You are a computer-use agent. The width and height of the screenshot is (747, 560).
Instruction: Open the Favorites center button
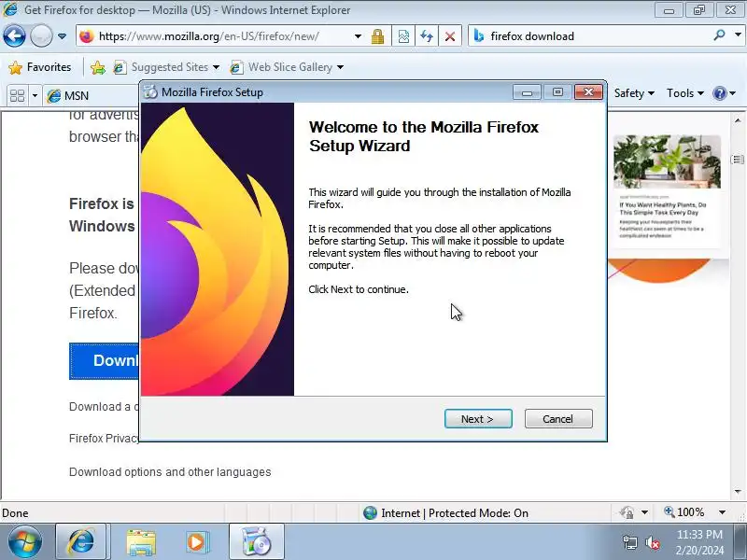(40, 67)
